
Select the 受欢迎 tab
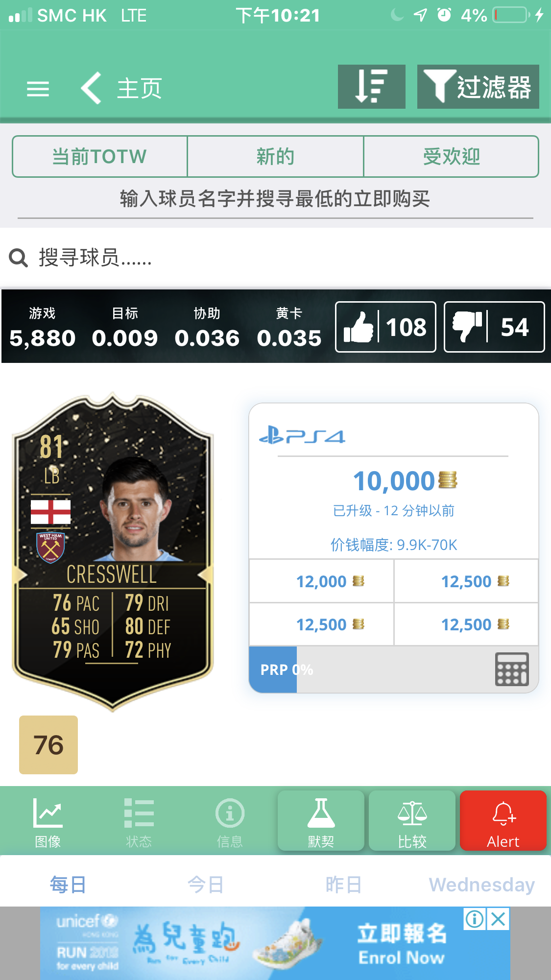[x=451, y=157]
